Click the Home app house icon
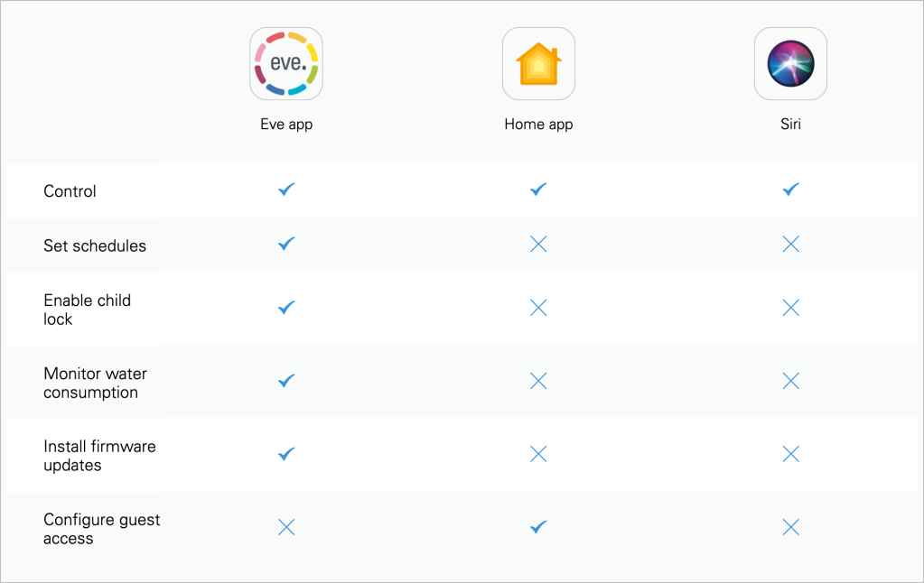The width and height of the screenshot is (924, 583). (x=538, y=63)
